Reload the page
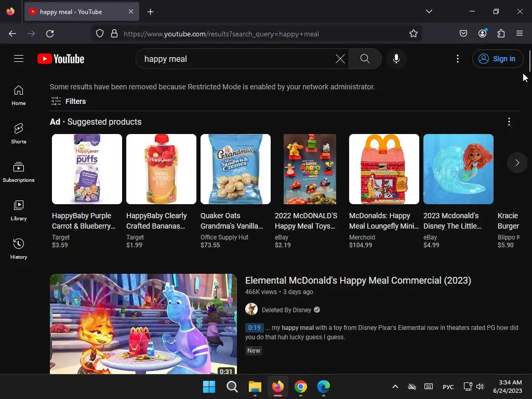This screenshot has height=399, width=532. (x=50, y=34)
